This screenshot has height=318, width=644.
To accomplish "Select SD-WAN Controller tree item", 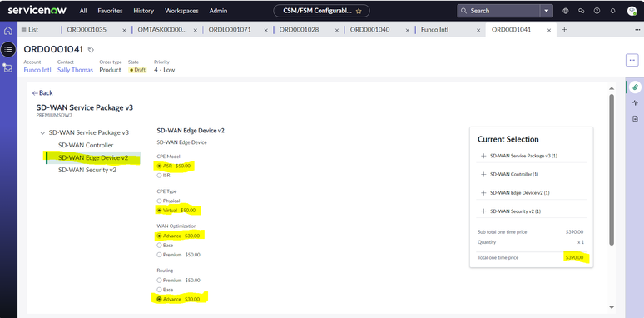I will pos(86,145).
